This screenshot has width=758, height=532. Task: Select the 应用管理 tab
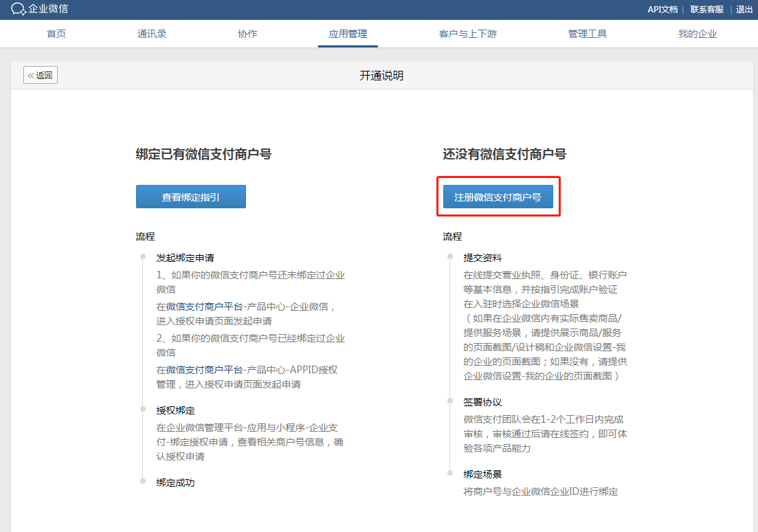click(348, 34)
